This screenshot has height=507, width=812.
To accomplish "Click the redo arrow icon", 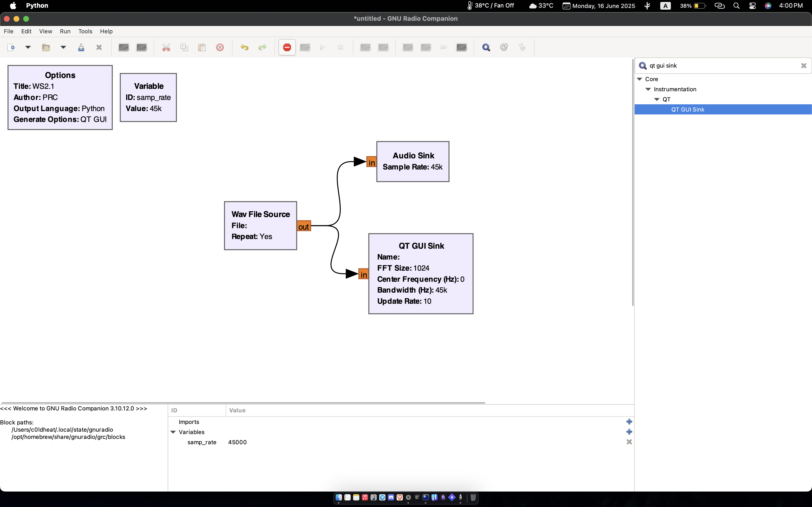I will [262, 47].
